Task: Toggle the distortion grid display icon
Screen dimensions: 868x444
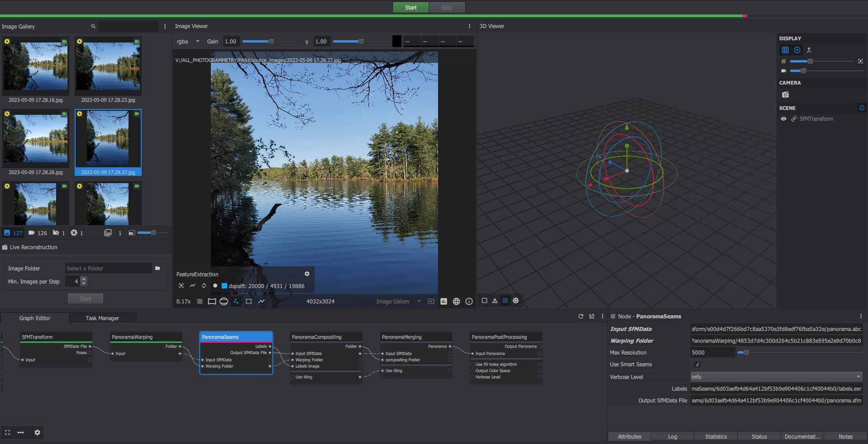Action: tap(212, 302)
